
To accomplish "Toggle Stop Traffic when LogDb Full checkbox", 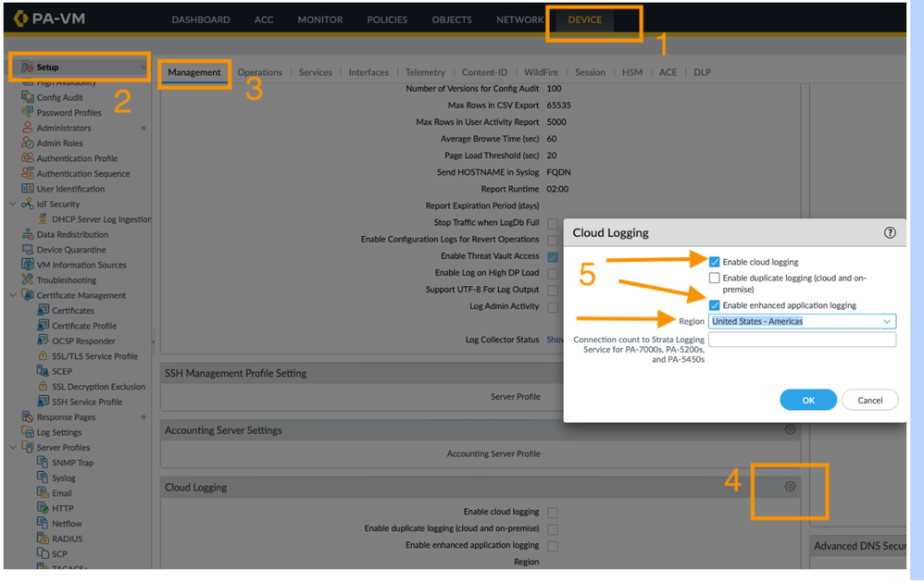I will click(x=552, y=223).
